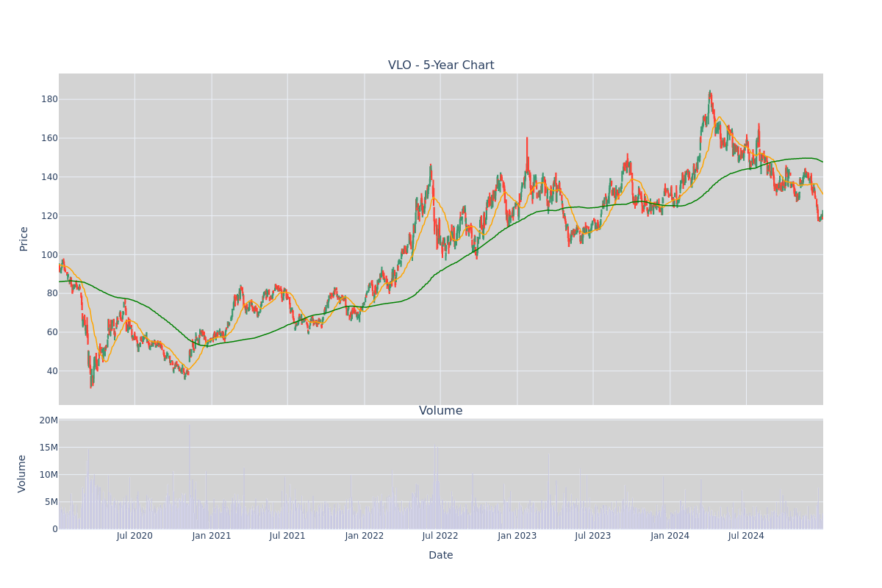
Task: Select the 180 price tick label
Action: pyautogui.click(x=49, y=99)
